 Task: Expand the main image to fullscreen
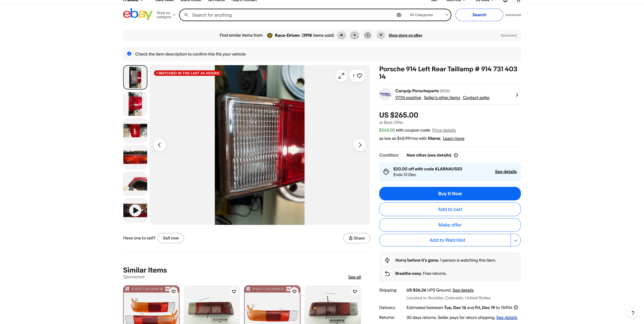[341, 76]
